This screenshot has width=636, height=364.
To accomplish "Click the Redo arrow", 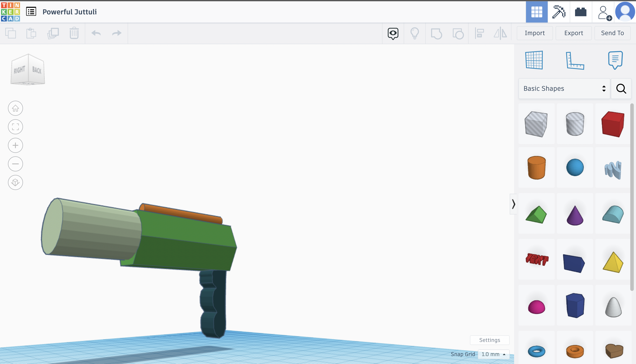I will coord(117,33).
